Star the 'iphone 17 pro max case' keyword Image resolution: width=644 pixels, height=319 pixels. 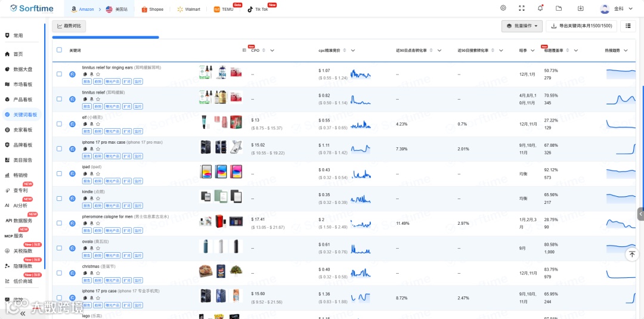98,148
